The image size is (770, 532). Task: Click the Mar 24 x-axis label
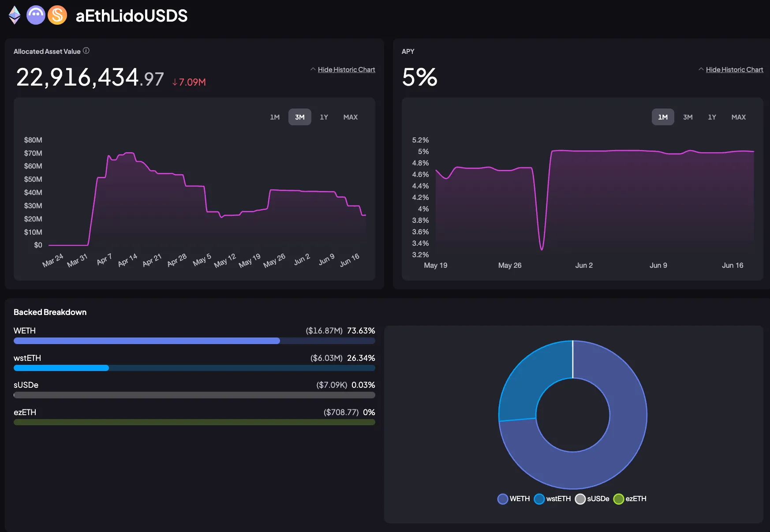[53, 261]
